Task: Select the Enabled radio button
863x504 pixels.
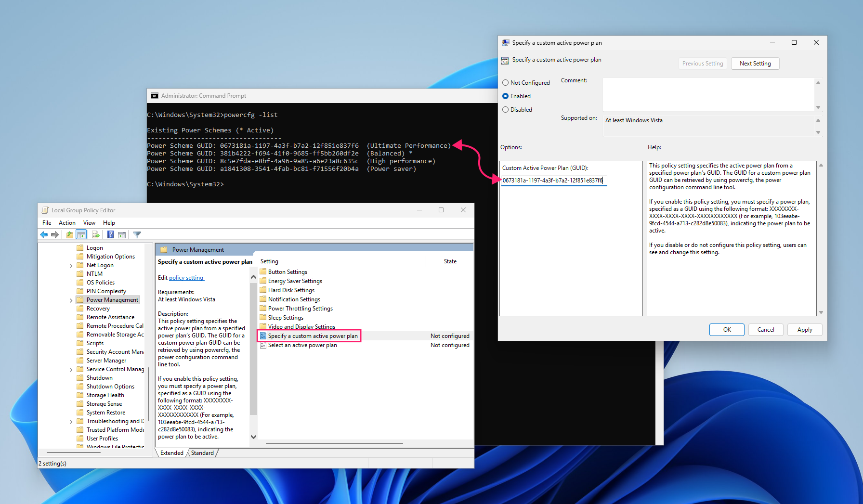Action: tap(506, 96)
